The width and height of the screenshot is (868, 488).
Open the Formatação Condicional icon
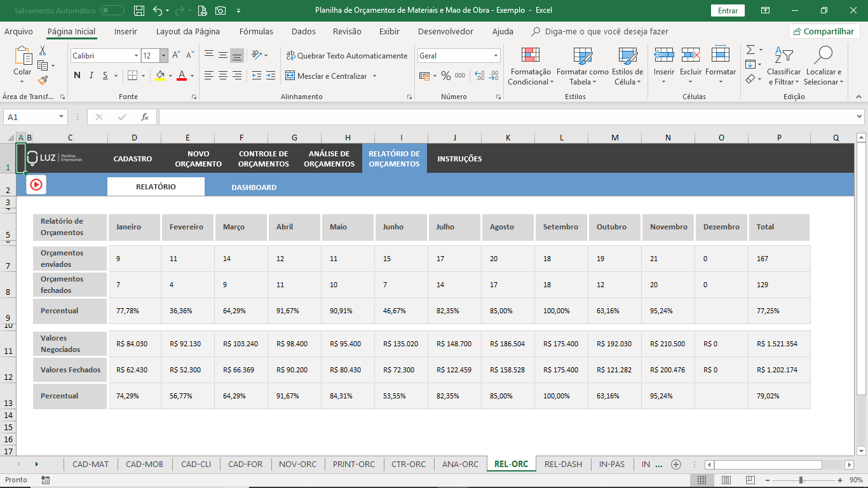pyautogui.click(x=531, y=56)
